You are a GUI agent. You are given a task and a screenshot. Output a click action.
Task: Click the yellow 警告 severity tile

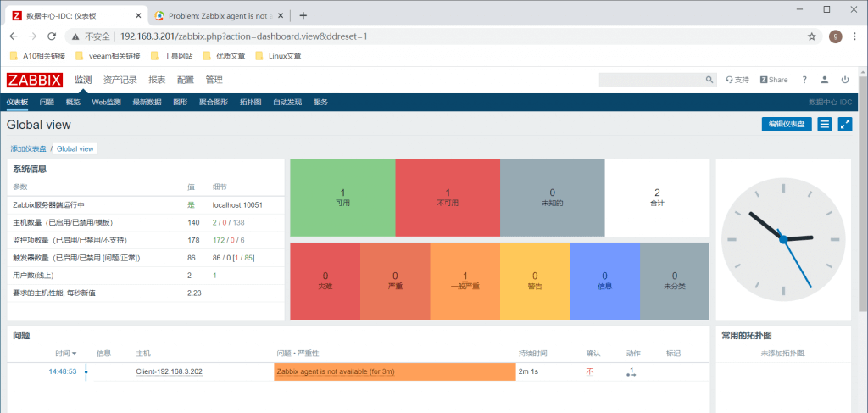tap(535, 281)
